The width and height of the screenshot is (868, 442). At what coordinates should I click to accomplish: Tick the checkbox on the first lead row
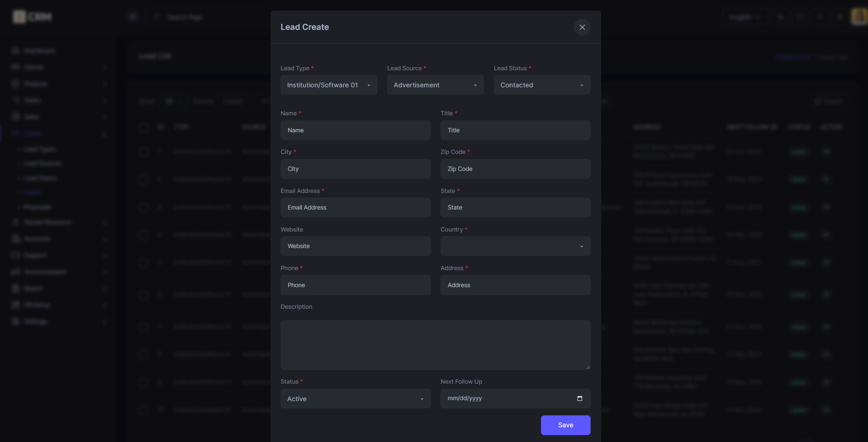tap(143, 152)
